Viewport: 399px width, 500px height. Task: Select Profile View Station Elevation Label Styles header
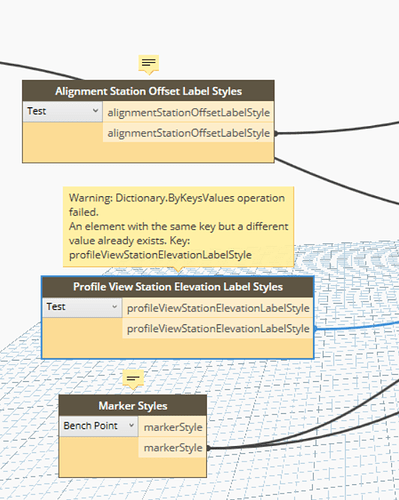tap(178, 287)
